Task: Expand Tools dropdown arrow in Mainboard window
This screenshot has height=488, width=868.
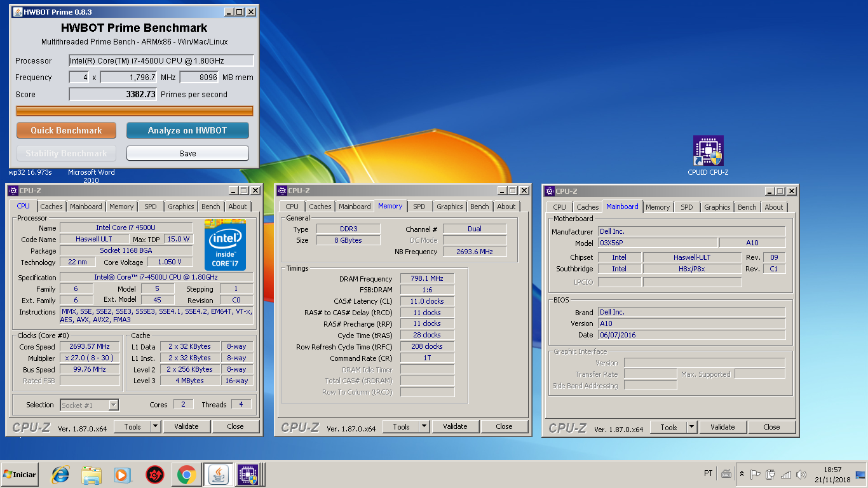Action: point(692,428)
